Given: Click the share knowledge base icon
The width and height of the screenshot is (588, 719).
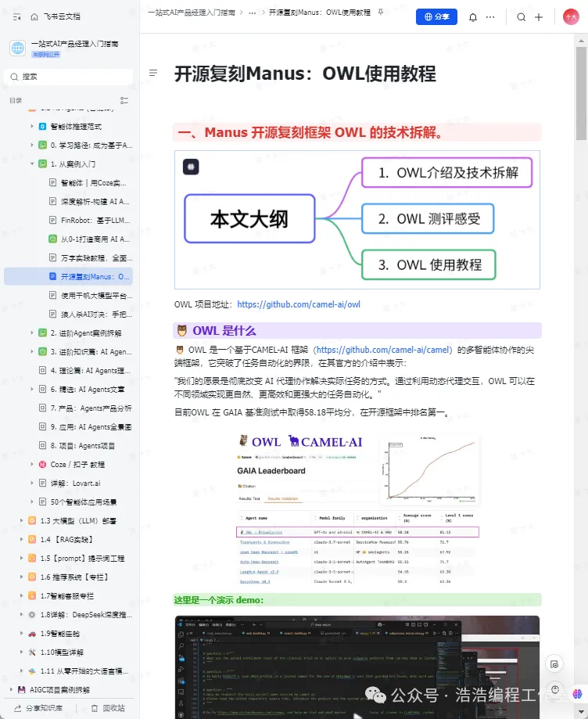Looking at the screenshot, I should [18, 709].
